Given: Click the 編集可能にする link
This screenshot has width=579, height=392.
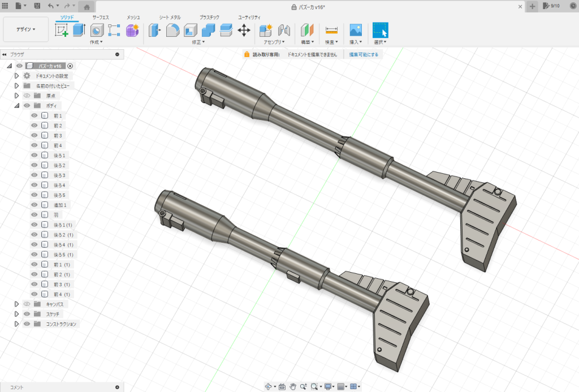Looking at the screenshot, I should [364, 54].
